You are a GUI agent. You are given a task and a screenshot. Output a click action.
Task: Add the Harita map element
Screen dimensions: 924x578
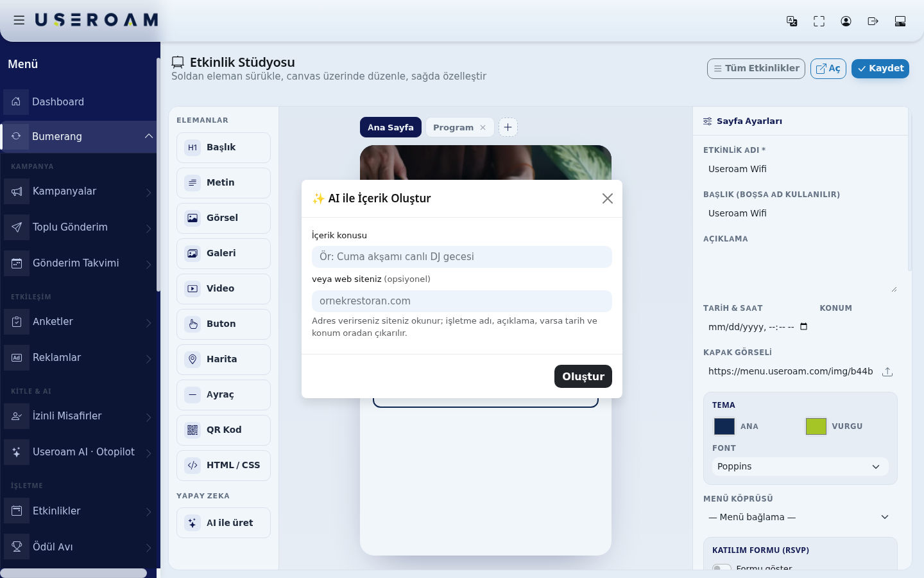point(223,360)
